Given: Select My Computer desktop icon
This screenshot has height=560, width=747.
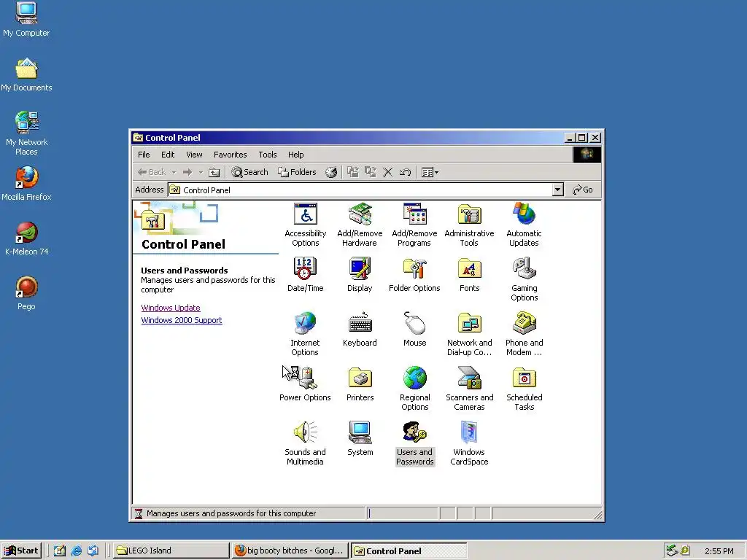Looking at the screenshot, I should tap(26, 20).
